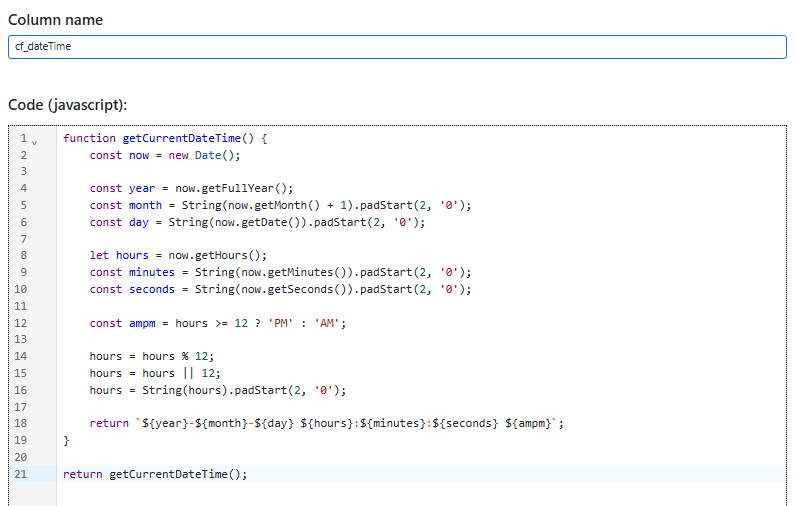The width and height of the screenshot is (796, 506).
Task: Click line number 21 in the gutter
Action: pos(20,474)
